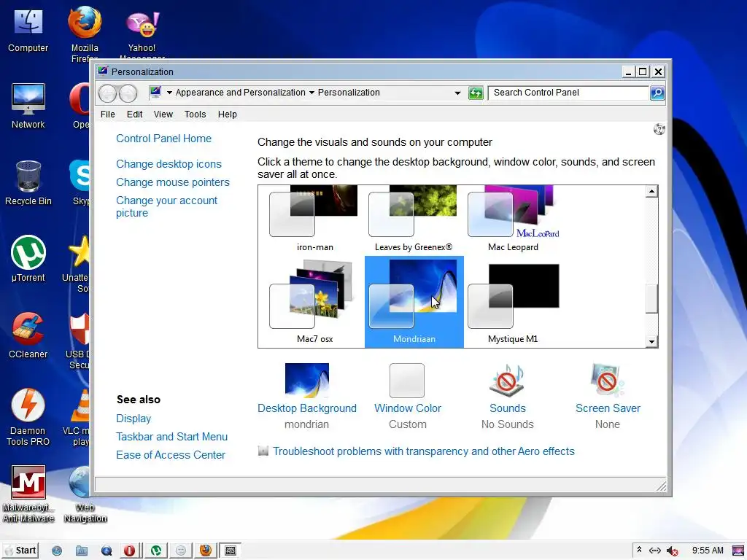Open the Screen Saver icon
747x560 pixels.
pyautogui.click(x=607, y=380)
